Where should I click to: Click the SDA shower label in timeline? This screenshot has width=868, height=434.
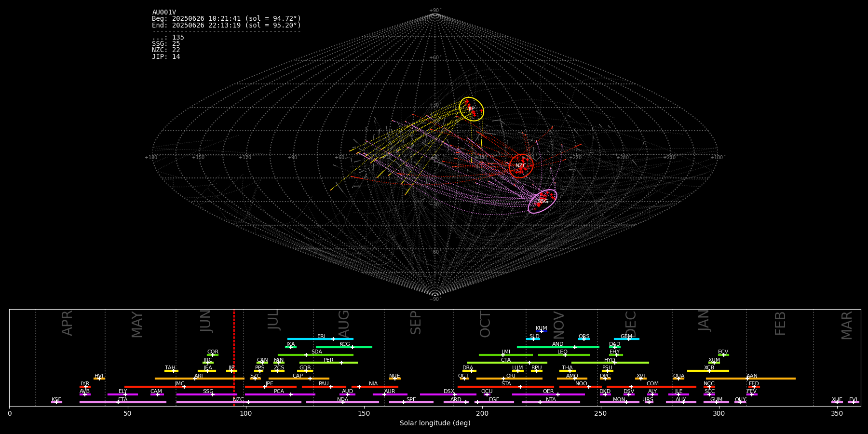coord(317,352)
